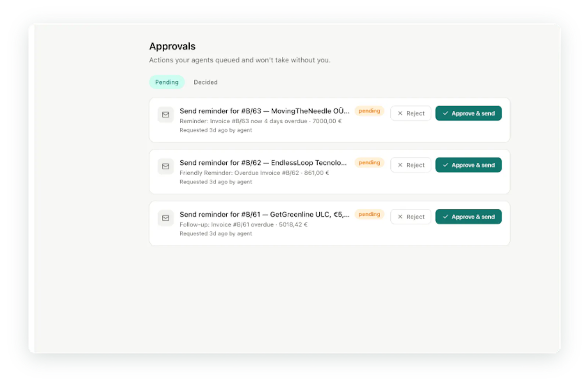588x386 pixels.
Task: Open 'Send reminder for #B/62 — EndlessLoop' title
Action: [263, 163]
